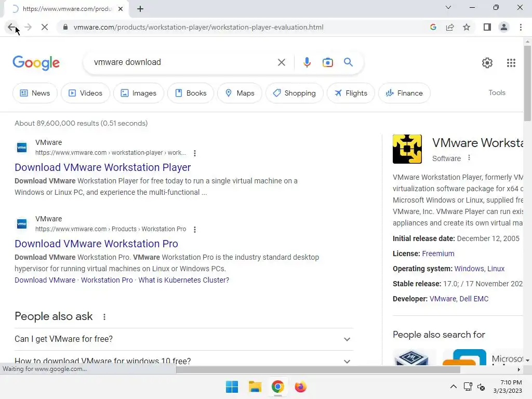Open the Windows Start menu

click(232, 387)
